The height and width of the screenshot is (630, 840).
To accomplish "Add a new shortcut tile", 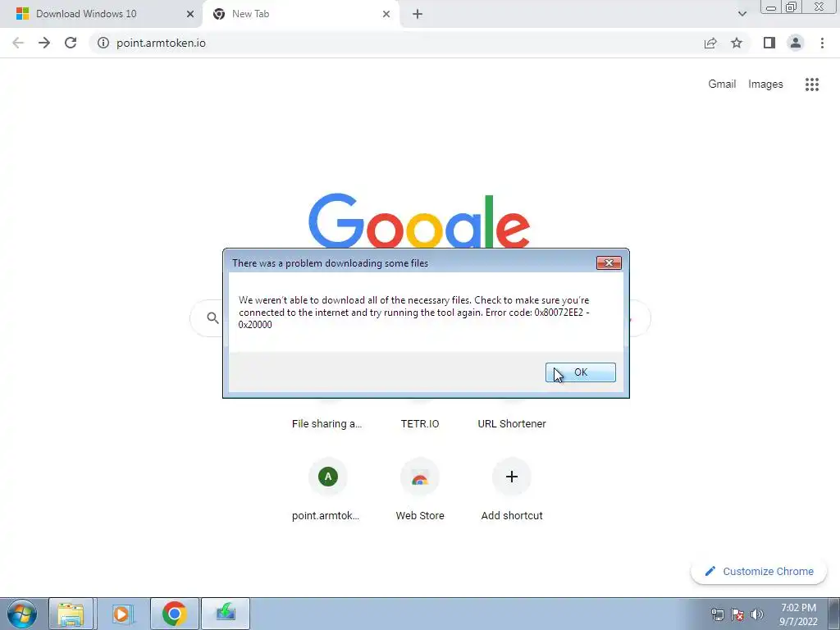I will pyautogui.click(x=512, y=489).
